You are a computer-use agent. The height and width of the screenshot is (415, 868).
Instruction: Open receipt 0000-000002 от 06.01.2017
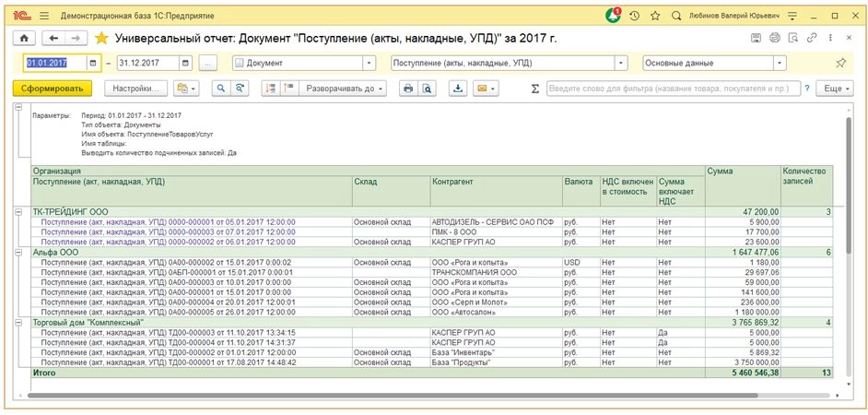pos(169,242)
